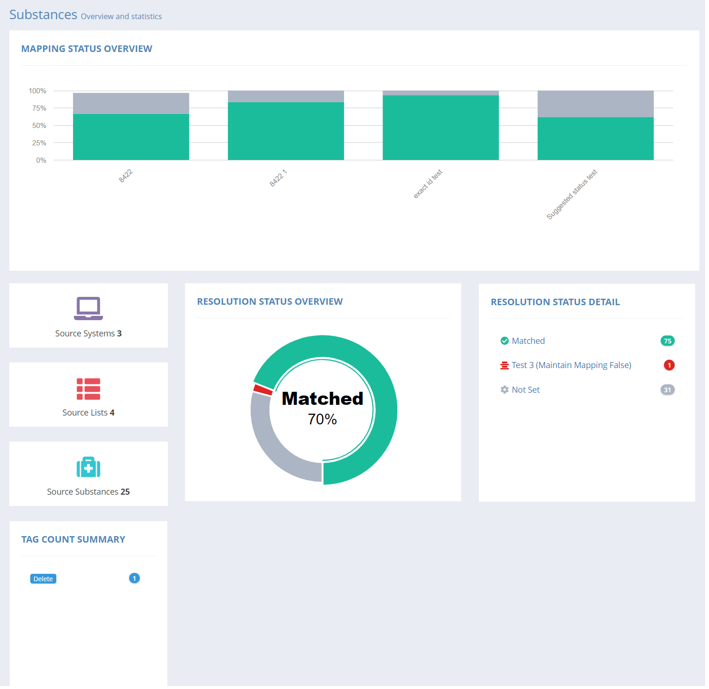The image size is (709, 689).
Task: Click the Delete tag label
Action: coord(43,580)
